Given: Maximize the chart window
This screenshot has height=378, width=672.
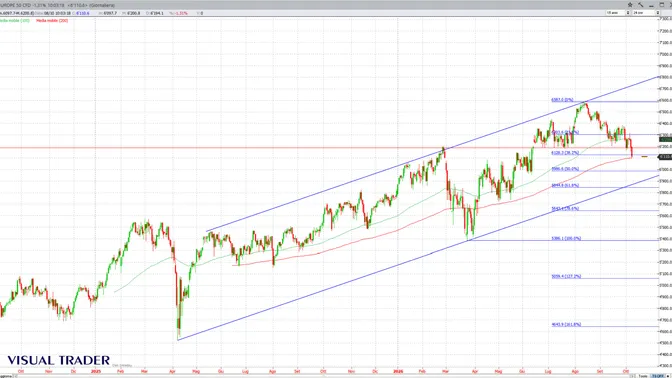Looking at the screenshot, I should [663, 5].
